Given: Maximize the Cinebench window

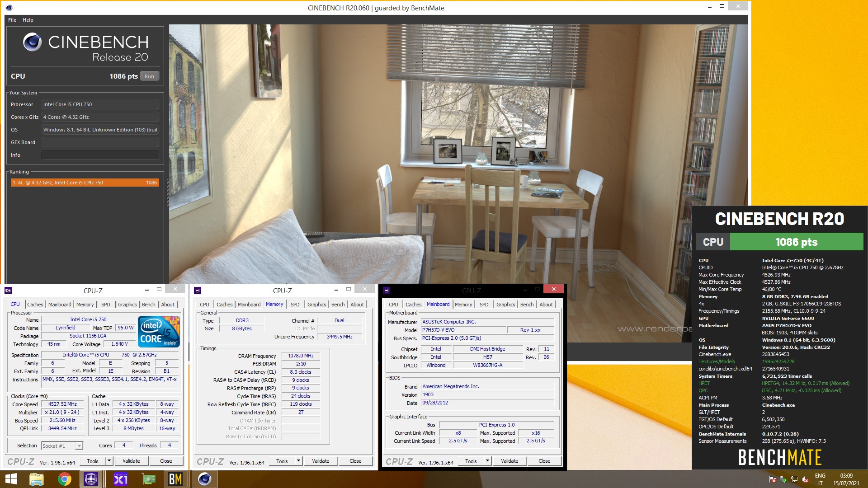Looking at the screenshot, I should (x=722, y=6).
